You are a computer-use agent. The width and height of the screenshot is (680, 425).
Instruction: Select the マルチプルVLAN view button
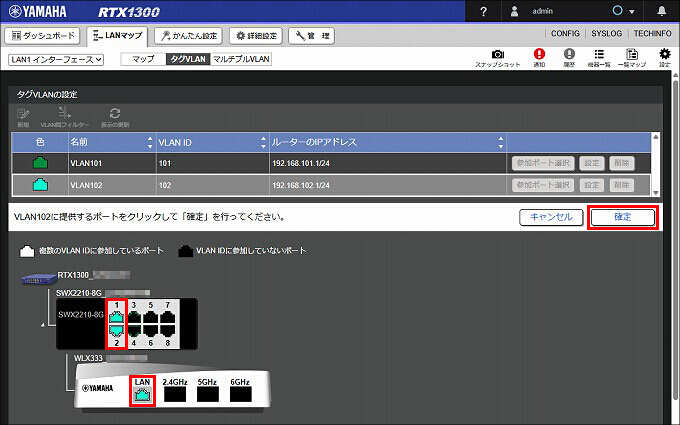pyautogui.click(x=241, y=59)
